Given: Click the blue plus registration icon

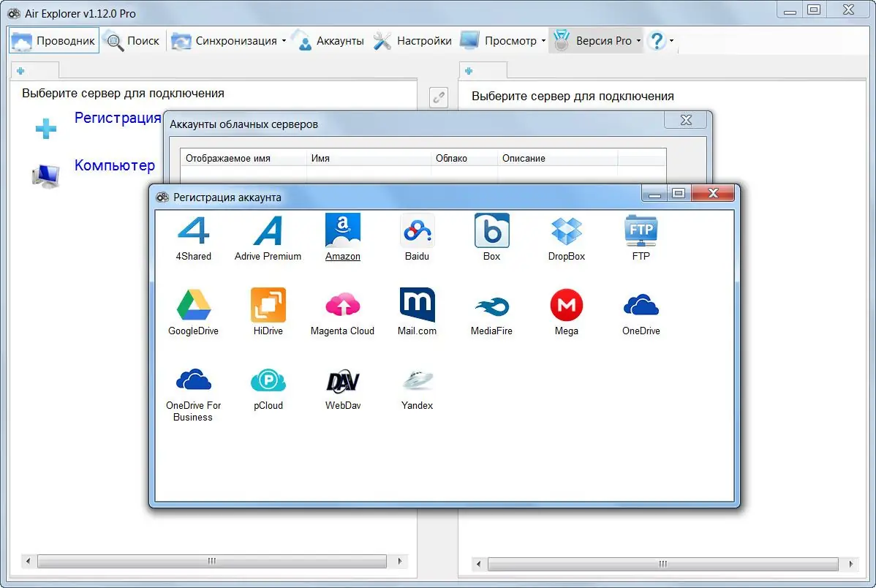Looking at the screenshot, I should pyautogui.click(x=46, y=129).
